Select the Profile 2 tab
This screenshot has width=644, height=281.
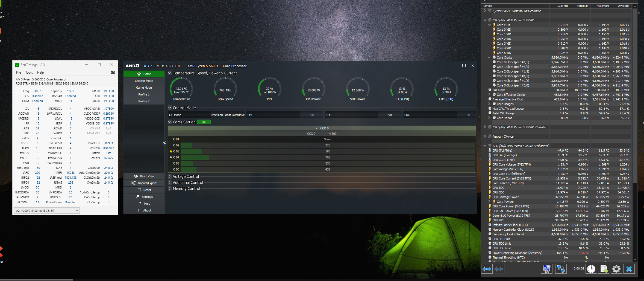coord(144,101)
